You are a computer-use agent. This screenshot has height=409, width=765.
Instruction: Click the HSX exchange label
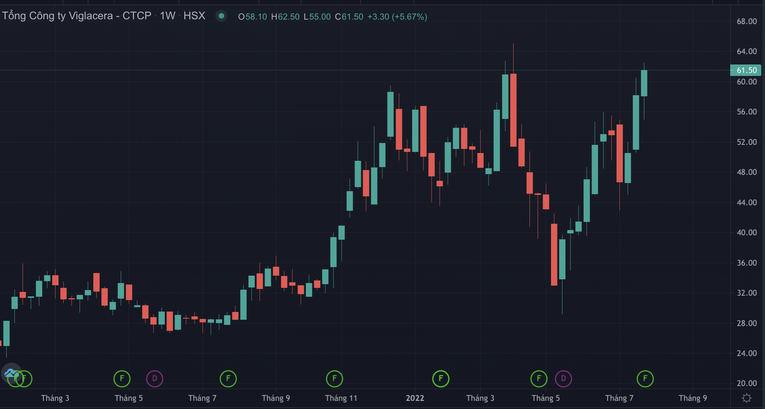tap(194, 17)
